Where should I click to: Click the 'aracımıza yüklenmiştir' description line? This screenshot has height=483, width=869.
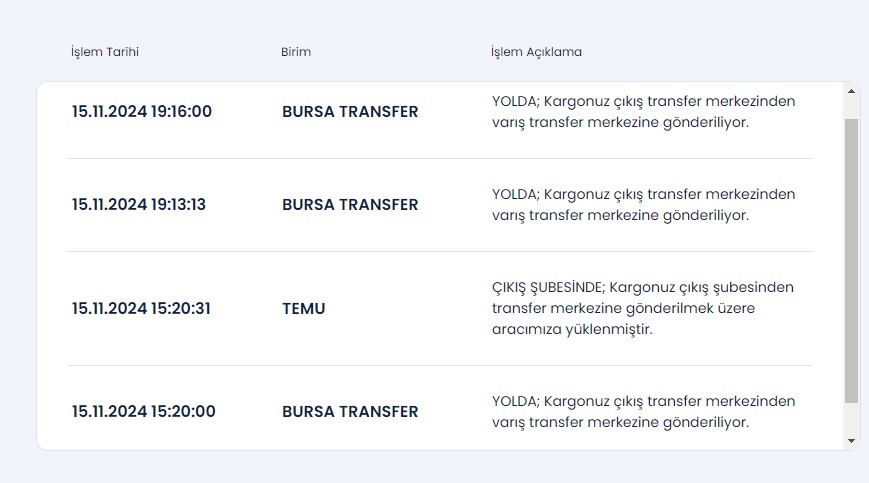point(572,329)
